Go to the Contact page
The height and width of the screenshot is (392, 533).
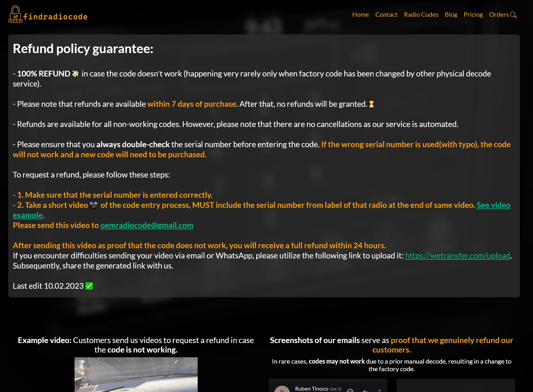386,15
